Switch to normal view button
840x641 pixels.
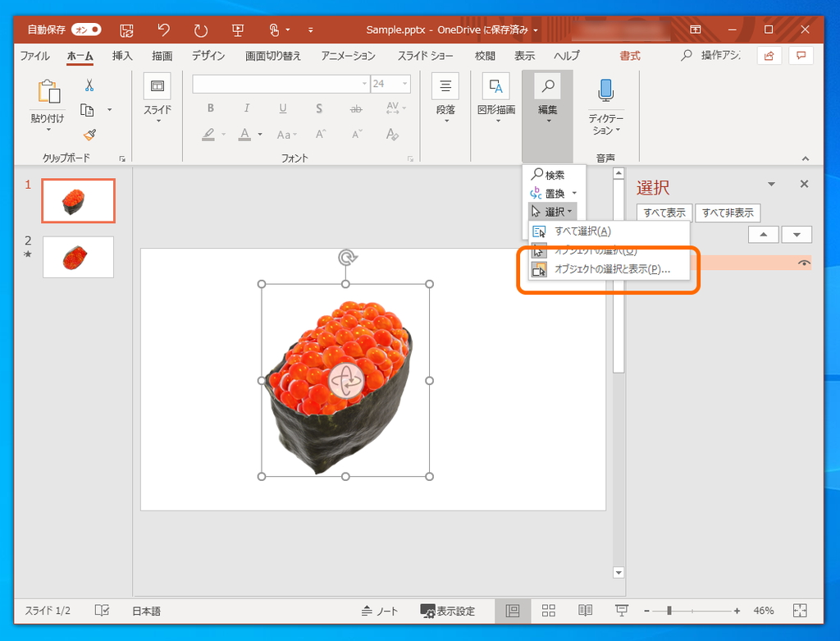coord(513,611)
